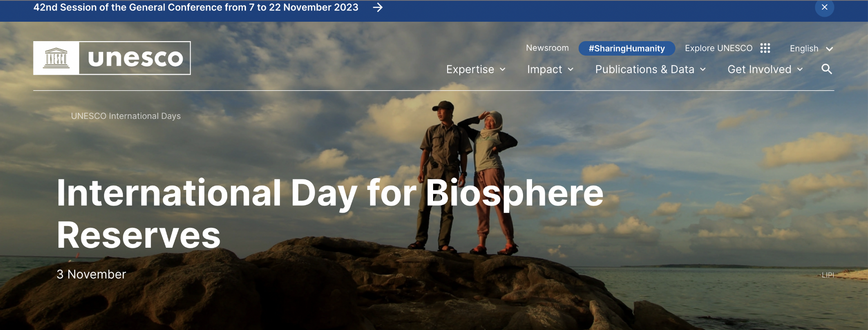Expand the English language selector
The width and height of the screenshot is (868, 330).
(x=811, y=49)
